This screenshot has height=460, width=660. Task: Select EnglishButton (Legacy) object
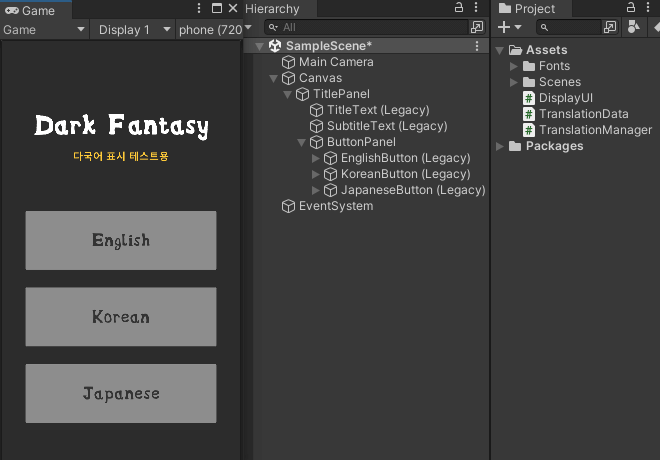(405, 158)
